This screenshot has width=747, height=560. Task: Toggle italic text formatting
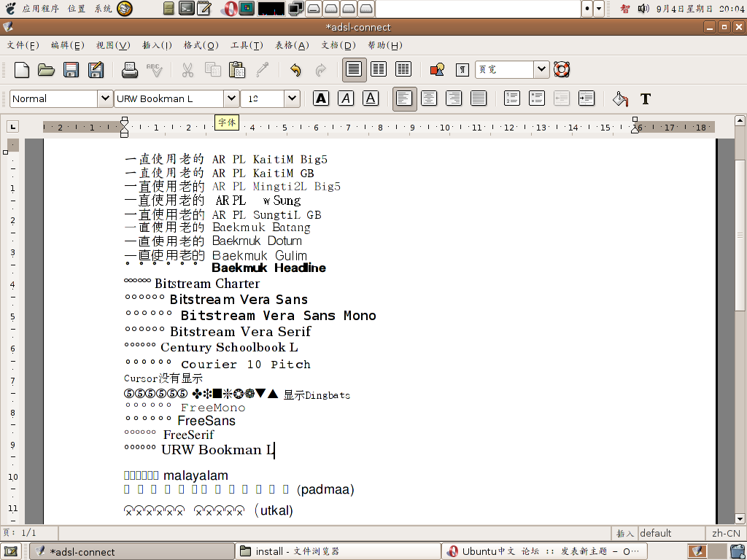point(346,98)
